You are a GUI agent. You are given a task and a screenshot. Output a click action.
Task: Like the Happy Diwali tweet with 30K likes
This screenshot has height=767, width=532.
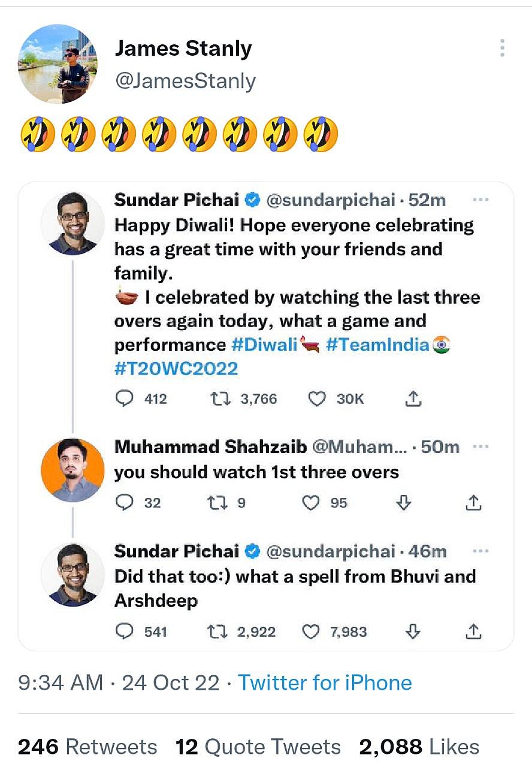tap(316, 398)
